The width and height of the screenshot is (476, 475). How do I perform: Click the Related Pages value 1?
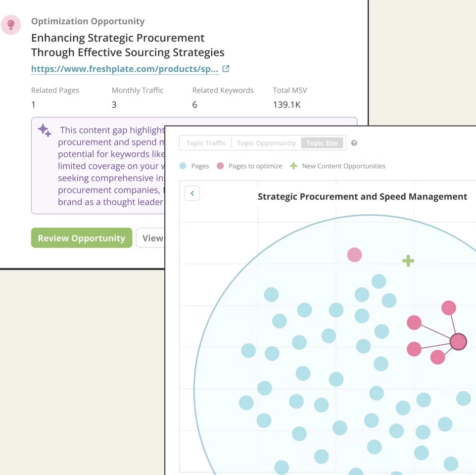pos(33,105)
